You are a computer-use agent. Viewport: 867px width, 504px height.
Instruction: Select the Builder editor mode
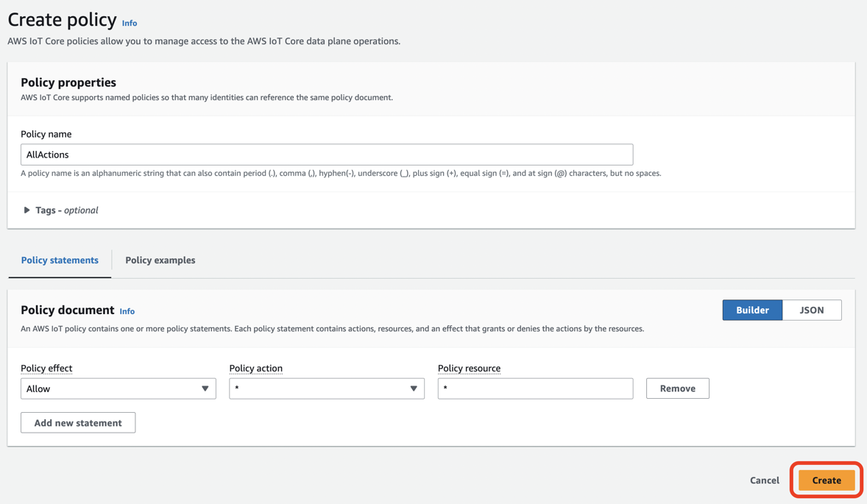tap(752, 310)
